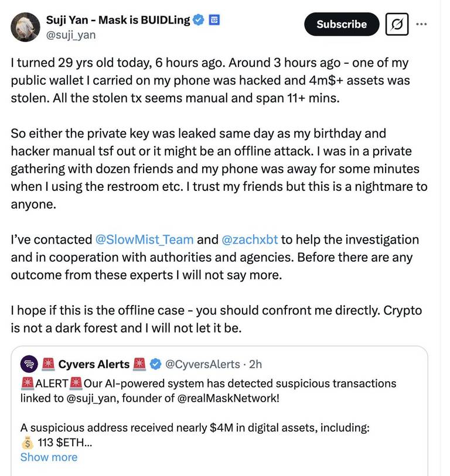The image size is (450, 476).
Task: Open the @suji_yan handle under display name
Action: pos(71,35)
